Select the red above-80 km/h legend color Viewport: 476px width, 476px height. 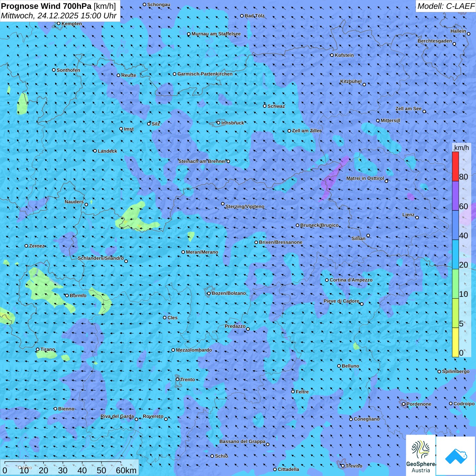click(455, 166)
